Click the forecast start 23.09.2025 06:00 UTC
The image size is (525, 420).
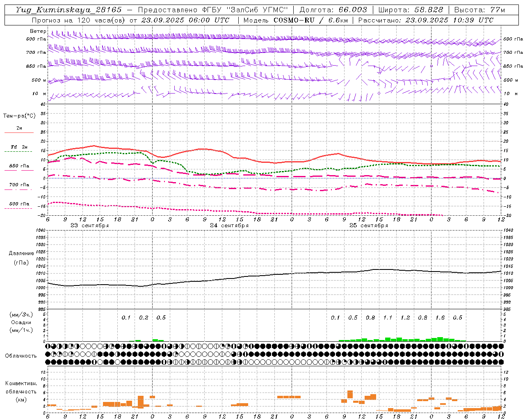[x=185, y=20]
